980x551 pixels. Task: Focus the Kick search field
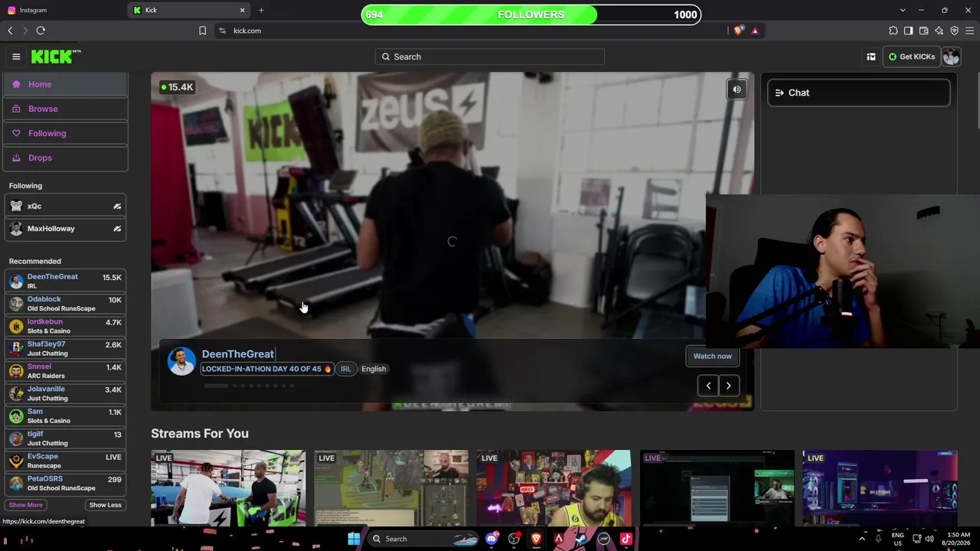pos(490,57)
